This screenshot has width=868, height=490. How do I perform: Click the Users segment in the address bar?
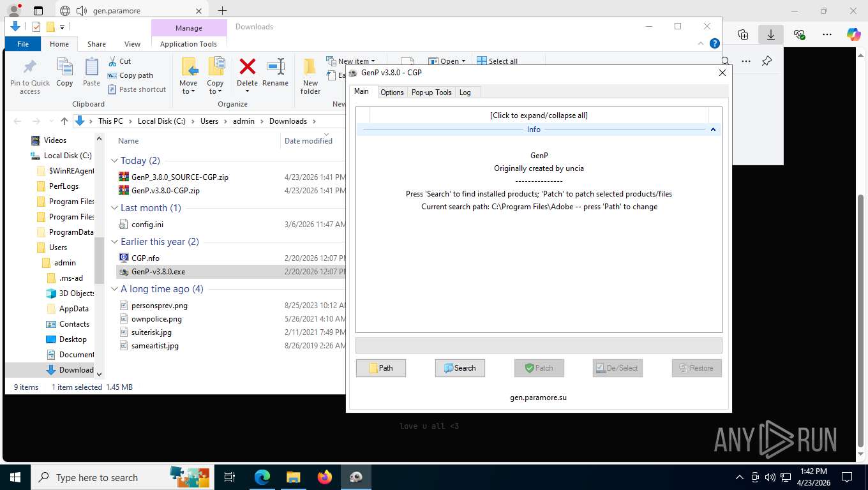(x=209, y=121)
